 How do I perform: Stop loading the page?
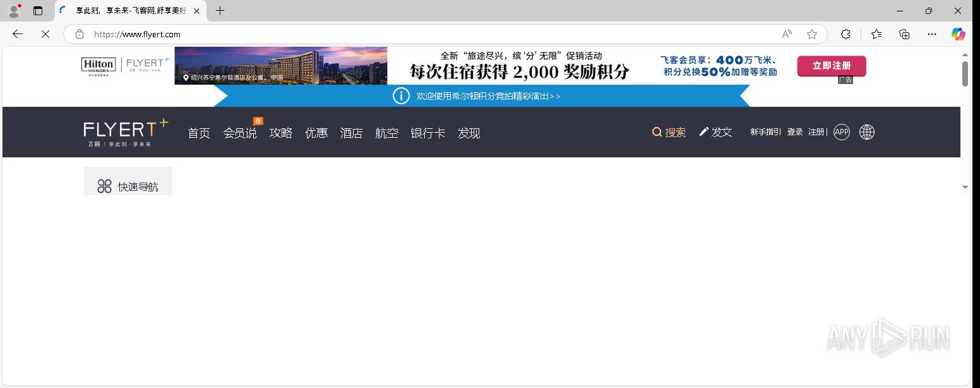click(x=45, y=34)
